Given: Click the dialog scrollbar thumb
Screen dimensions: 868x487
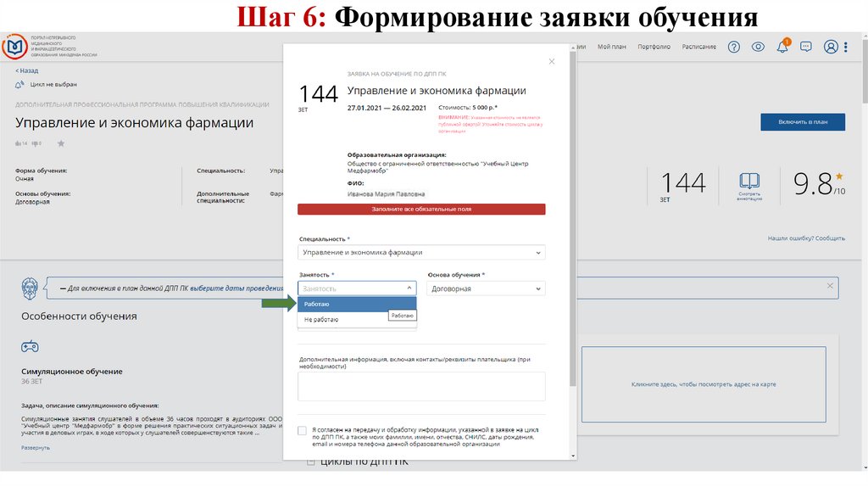Looking at the screenshot, I should point(572,219).
